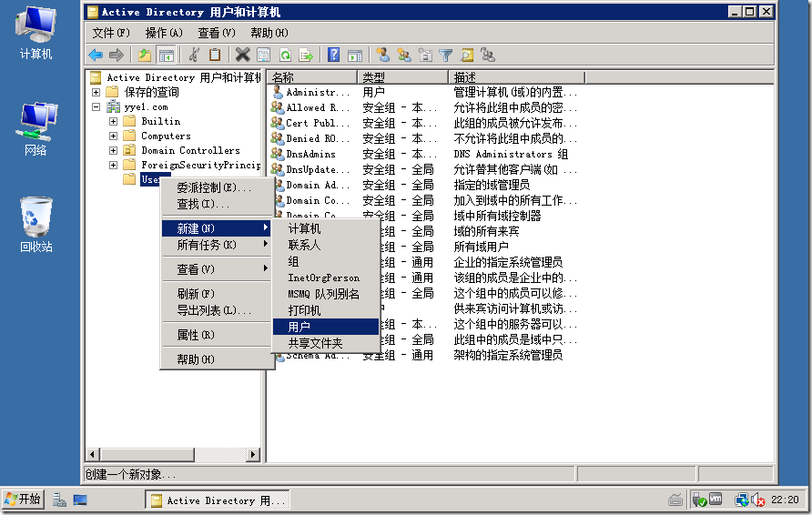
Task: Create a new user via the toolbar icon
Action: click(x=382, y=55)
